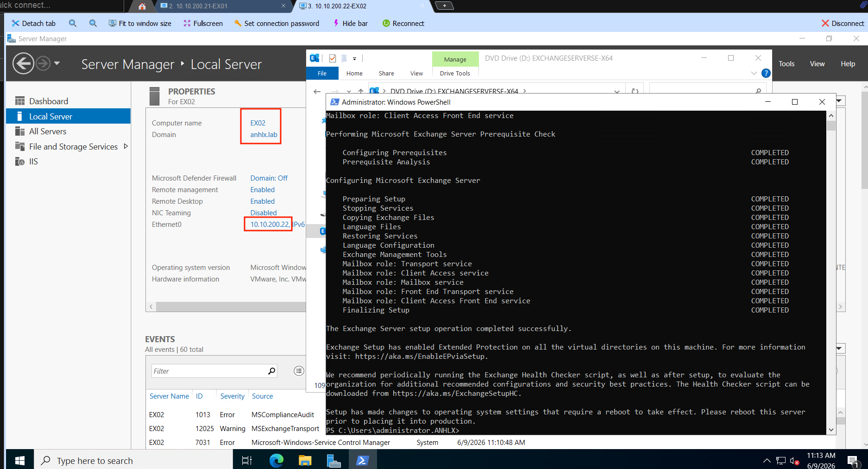
Task: Open the Drive Tools ribbon tab
Action: pyautogui.click(x=455, y=73)
